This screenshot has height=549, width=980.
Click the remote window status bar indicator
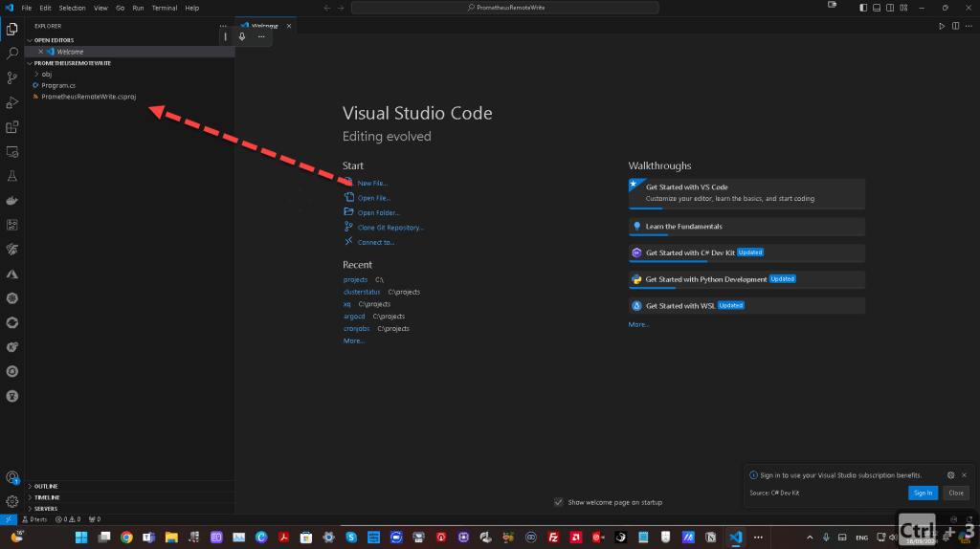[x=8, y=519]
